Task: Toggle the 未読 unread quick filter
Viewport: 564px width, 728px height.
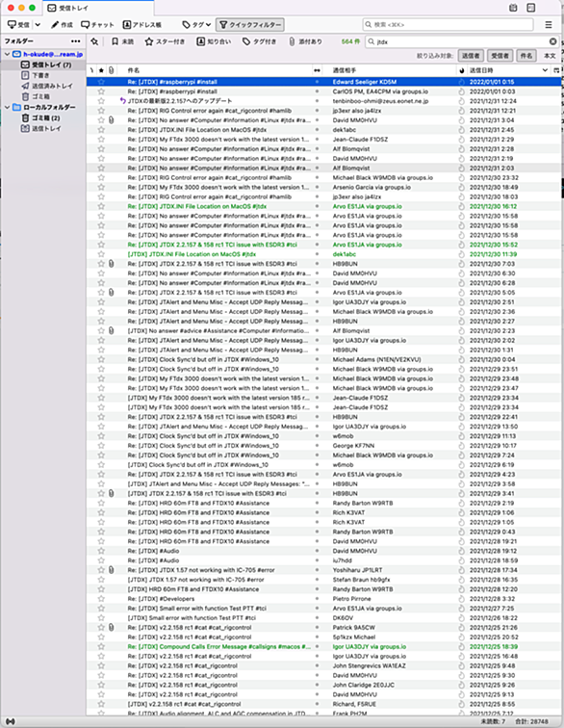Action: pyautogui.click(x=122, y=41)
